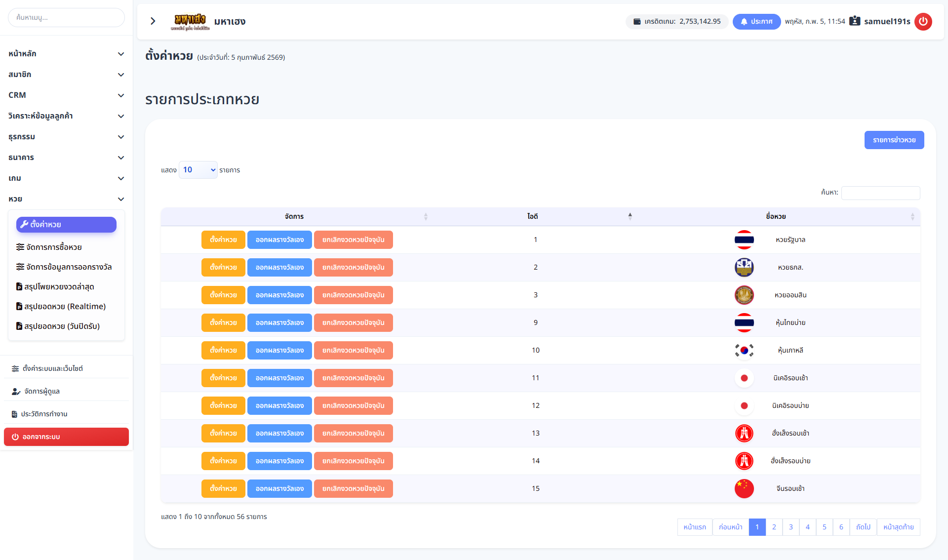
Task: Open the rows-per-page dropdown showing 10
Action: point(198,170)
